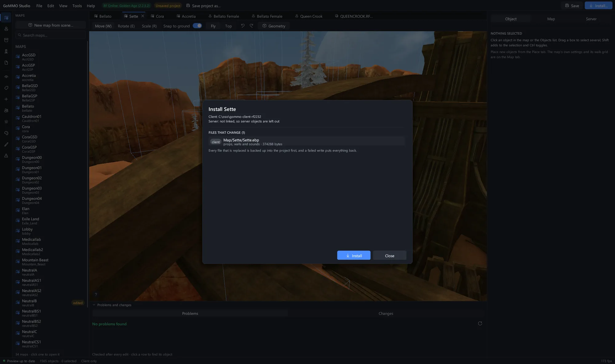This screenshot has width=615, height=364.
Task: Click the Save button at top right
Action: 572,6
